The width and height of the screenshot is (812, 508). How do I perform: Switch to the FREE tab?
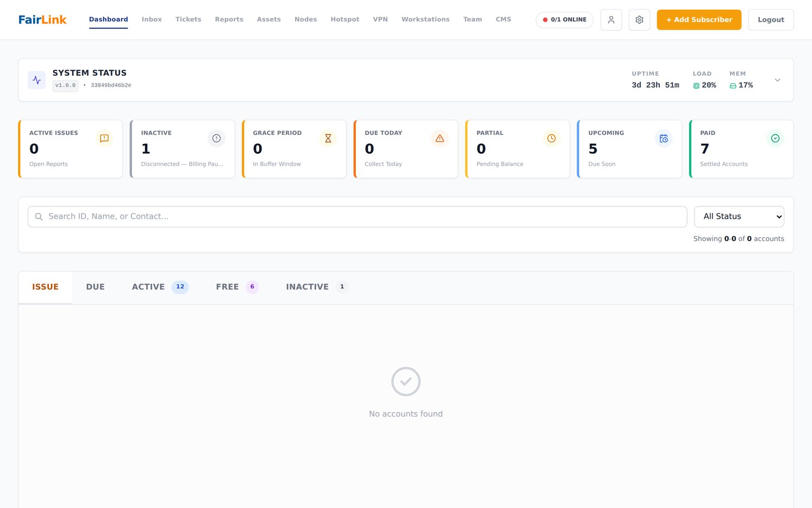pos(237,287)
